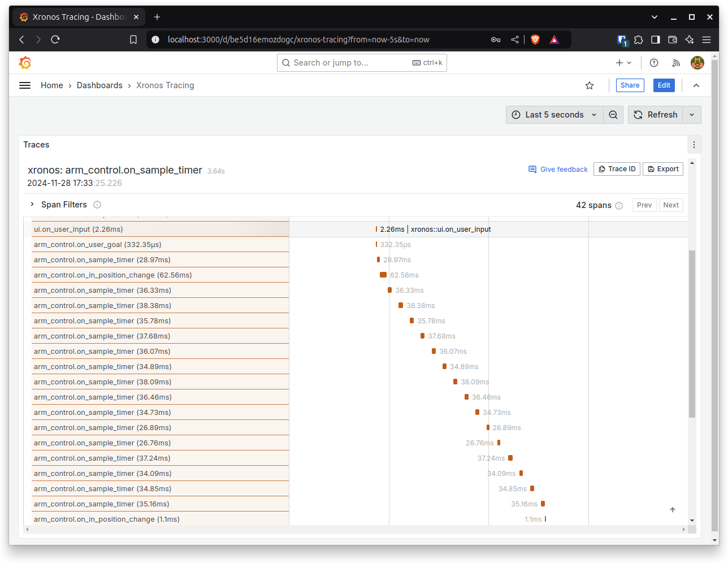Select the arm_control.on_sample_timer (34.85ms) span
Screen dimensions: 728x563
click(x=161, y=489)
